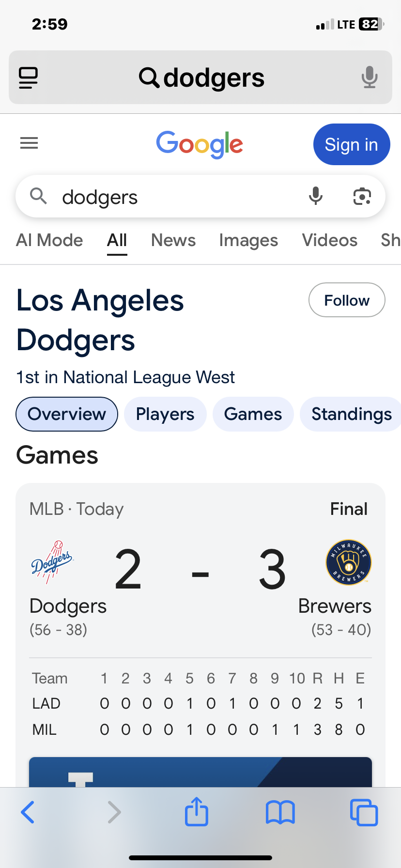401x868 pixels.
Task: Tap the Safari reader view icon
Action: [28, 78]
